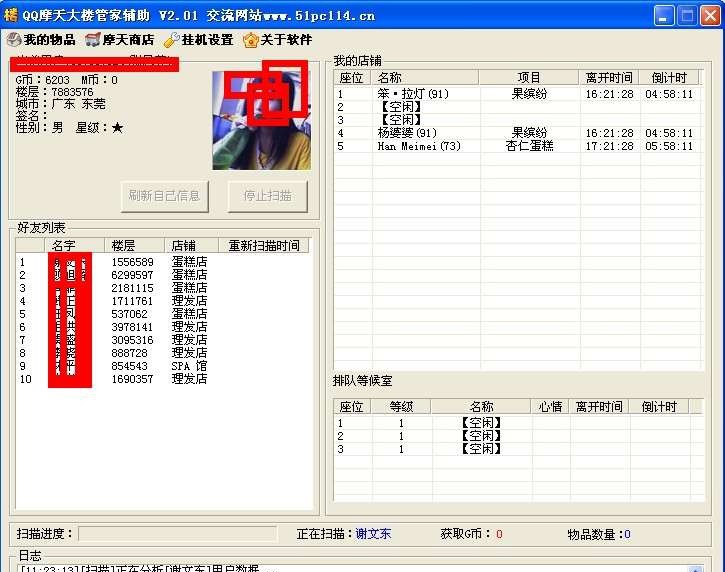725x572 pixels.
Task: Click the 名称 header in 我的店铺
Action: pos(424,77)
